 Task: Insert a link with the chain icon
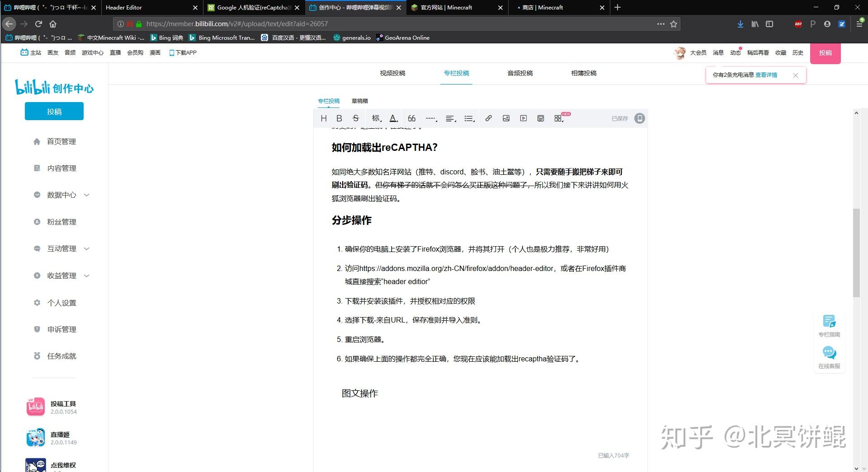488,118
